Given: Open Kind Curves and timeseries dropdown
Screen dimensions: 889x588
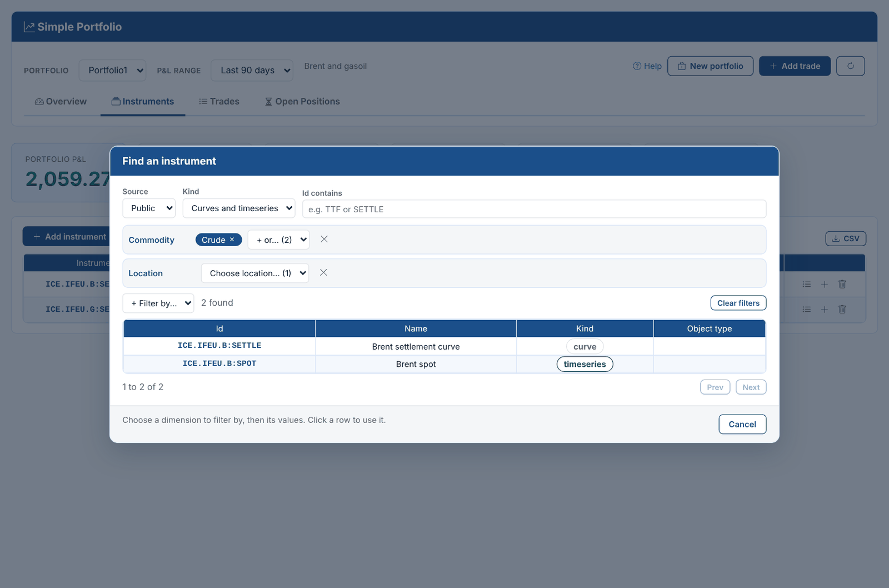Looking at the screenshot, I should [239, 208].
